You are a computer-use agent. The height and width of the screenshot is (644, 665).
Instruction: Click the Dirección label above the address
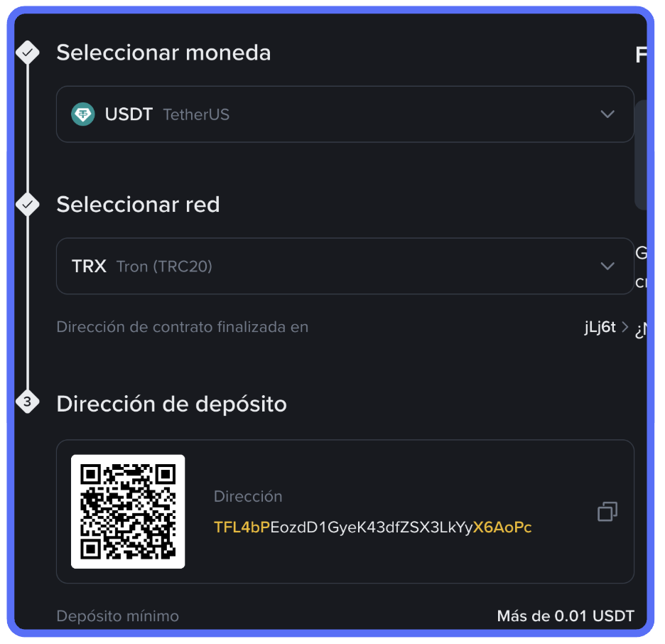248,496
